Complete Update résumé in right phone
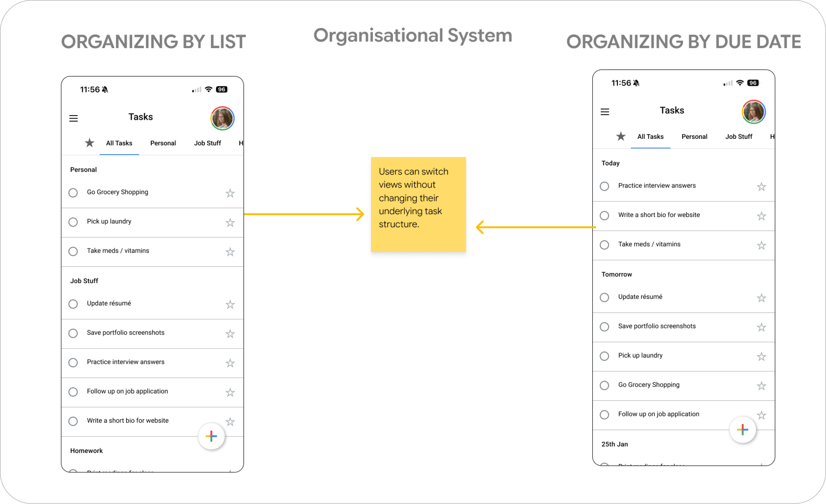 coord(604,297)
